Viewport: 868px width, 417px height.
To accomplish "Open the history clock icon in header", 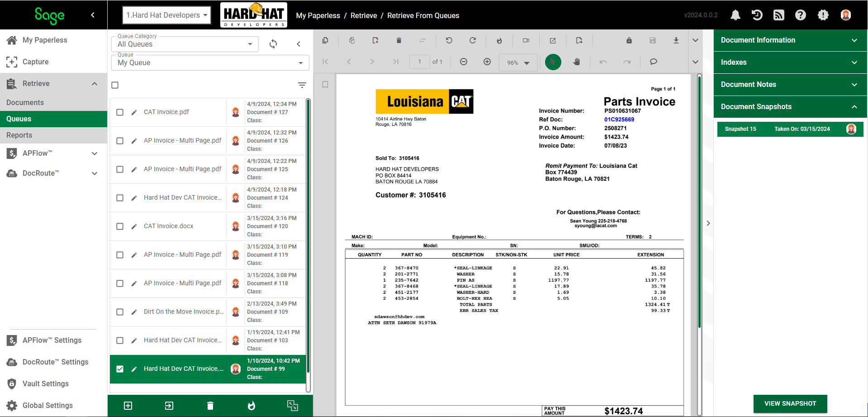I will (757, 15).
